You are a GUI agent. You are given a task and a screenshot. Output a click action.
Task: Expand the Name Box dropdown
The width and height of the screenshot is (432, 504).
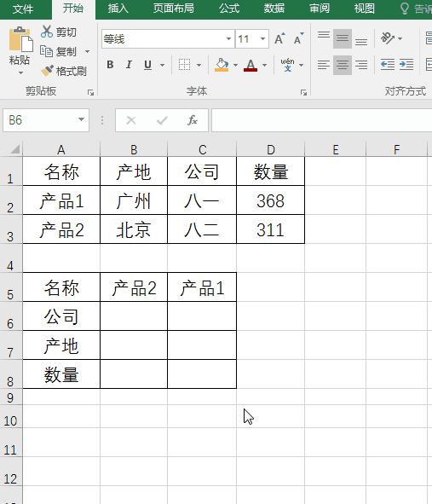(81, 119)
